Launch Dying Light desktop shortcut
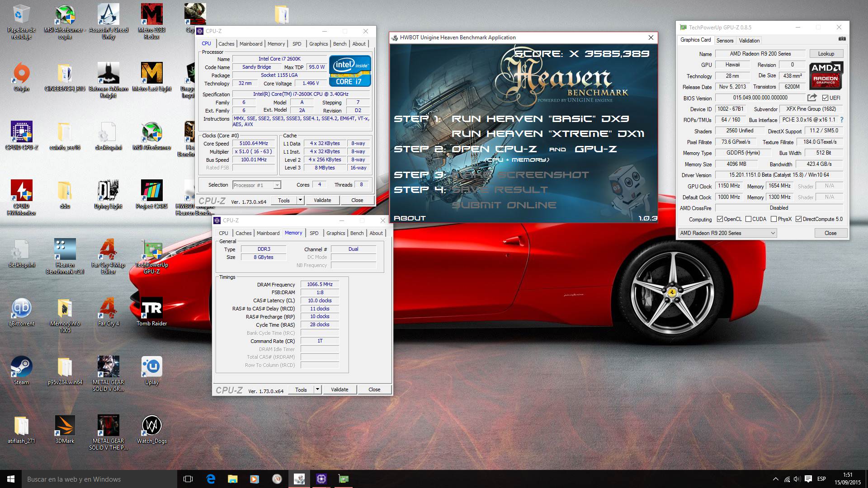 [108, 194]
